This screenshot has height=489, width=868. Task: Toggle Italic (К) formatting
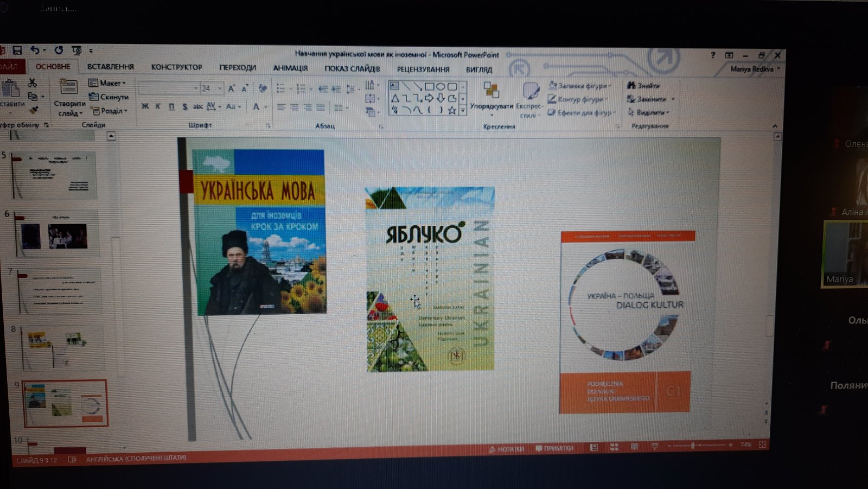coord(158,106)
